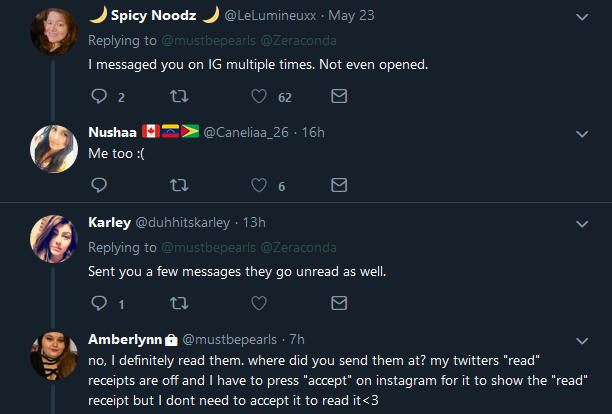Open the options caret on Karley's tweet
612x414 pixels.
point(582,224)
